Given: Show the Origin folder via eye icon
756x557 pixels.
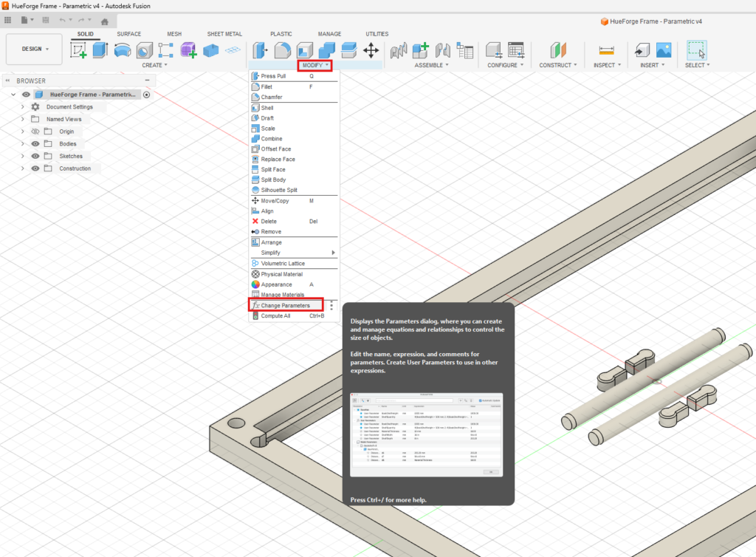Looking at the screenshot, I should point(35,131).
